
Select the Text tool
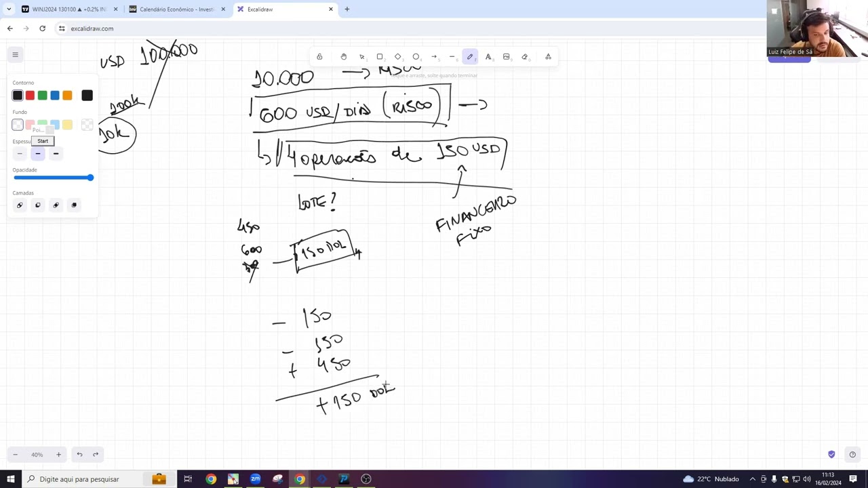tap(488, 57)
